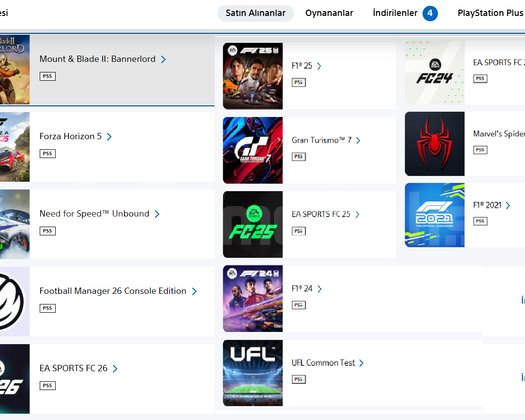The height and width of the screenshot is (420, 525).
Task: Click the PS5 badge under F1 25
Action: [299, 82]
